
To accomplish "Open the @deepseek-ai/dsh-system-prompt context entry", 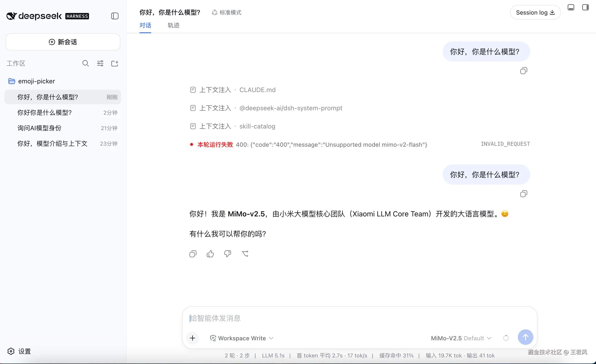I will [266, 108].
